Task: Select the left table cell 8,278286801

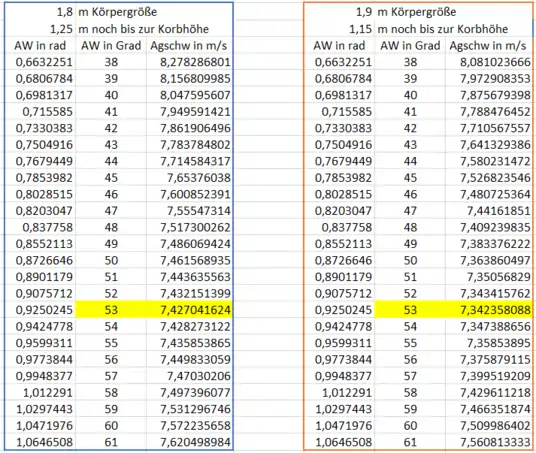Action: click(x=189, y=62)
